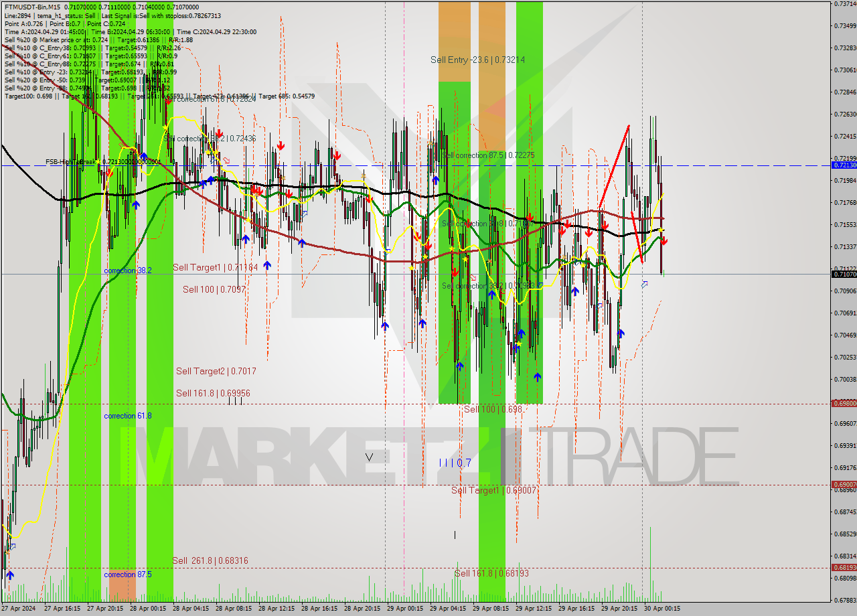
Task: Click the 0.6788 price axis label
Action: [844, 601]
